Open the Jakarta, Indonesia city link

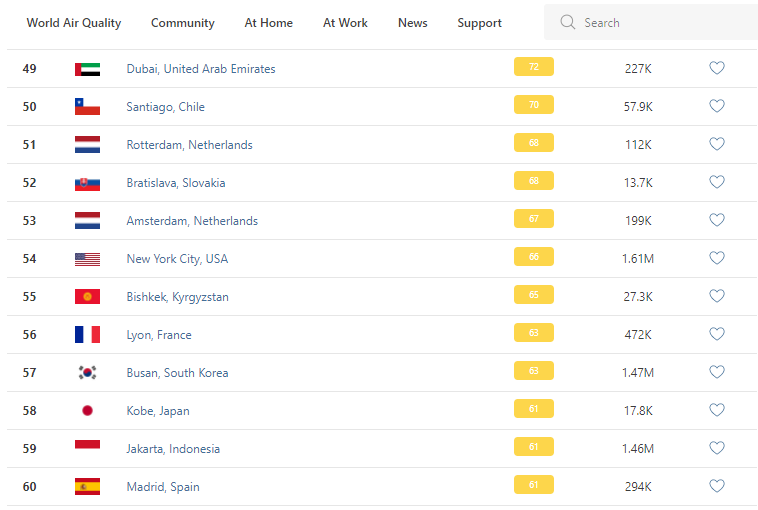coord(173,449)
